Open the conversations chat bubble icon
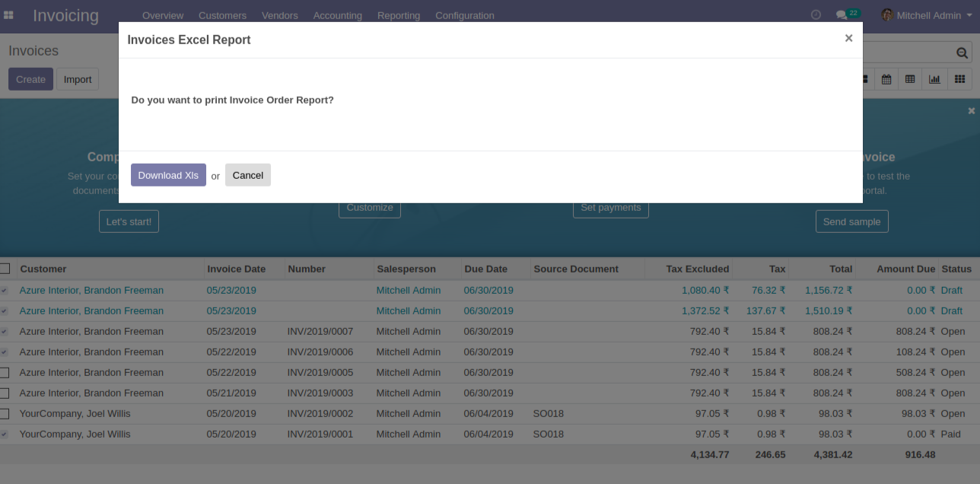Image resolution: width=980 pixels, height=484 pixels. point(841,15)
